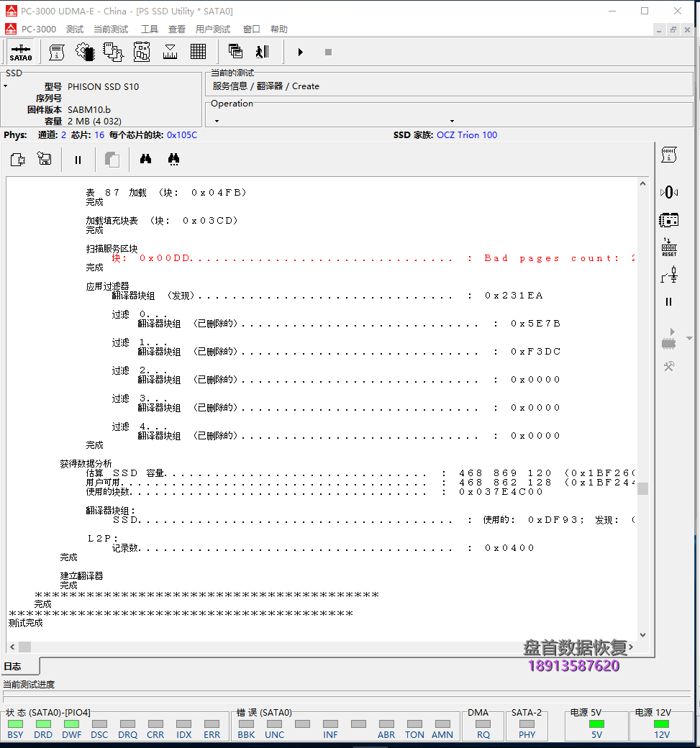Click the greyed copy pages icon
This screenshot has width=700, height=748.
112,160
